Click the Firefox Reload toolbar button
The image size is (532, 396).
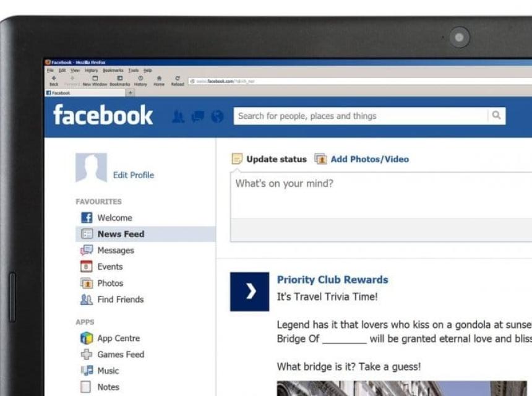178,80
